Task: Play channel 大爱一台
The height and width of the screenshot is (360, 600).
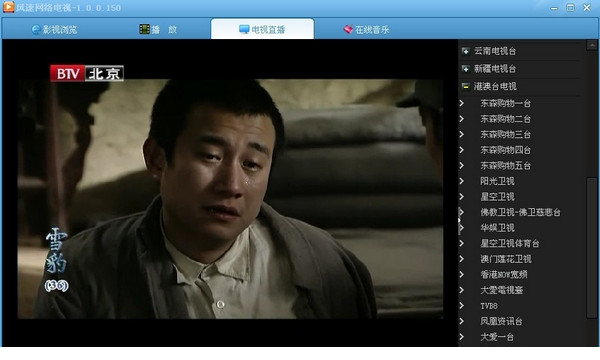Action: pos(497,337)
